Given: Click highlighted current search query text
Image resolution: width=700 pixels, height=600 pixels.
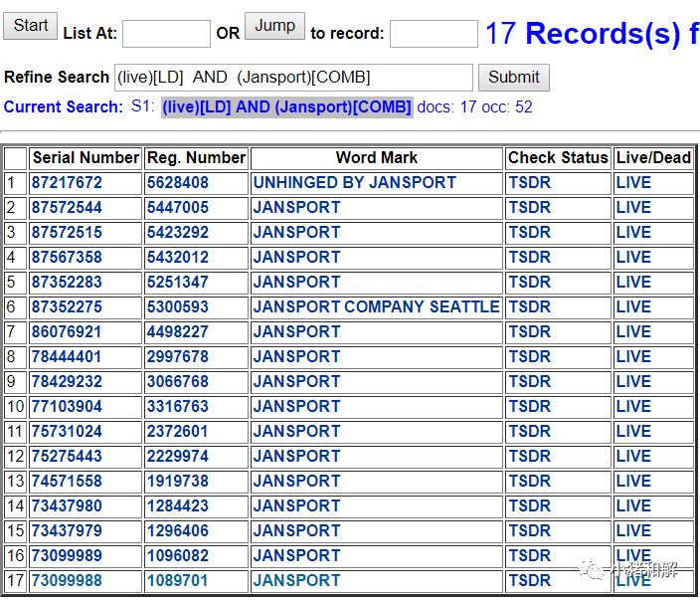Looking at the screenshot, I should tap(286, 107).
